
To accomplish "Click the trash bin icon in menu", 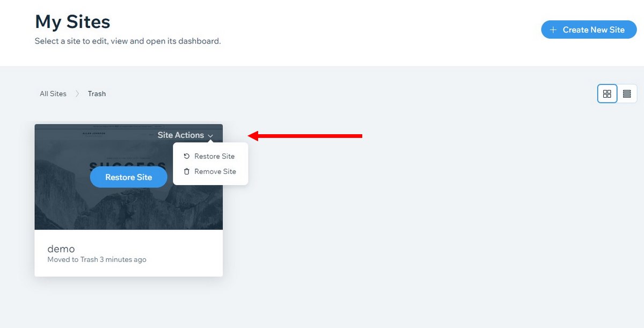I will click(x=187, y=172).
